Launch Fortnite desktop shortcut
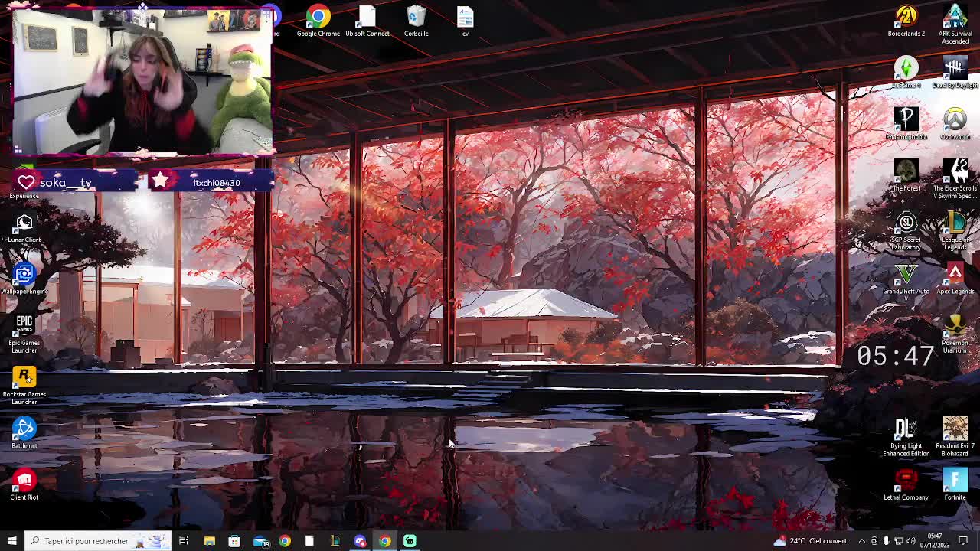 click(955, 484)
